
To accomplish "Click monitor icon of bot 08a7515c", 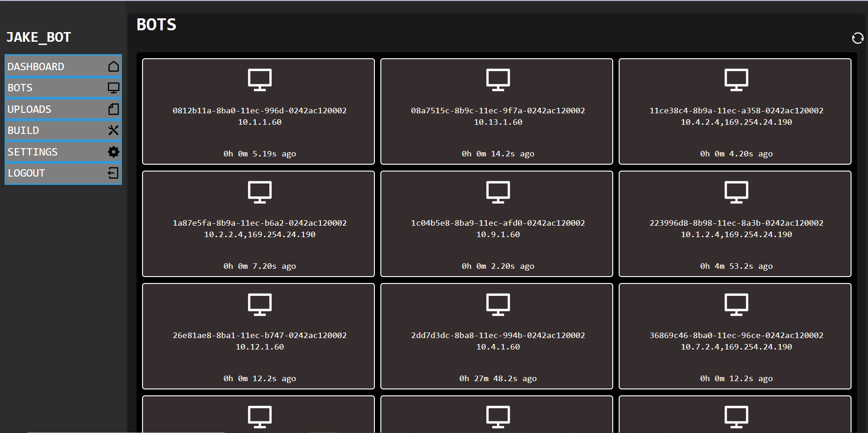I will [x=498, y=80].
